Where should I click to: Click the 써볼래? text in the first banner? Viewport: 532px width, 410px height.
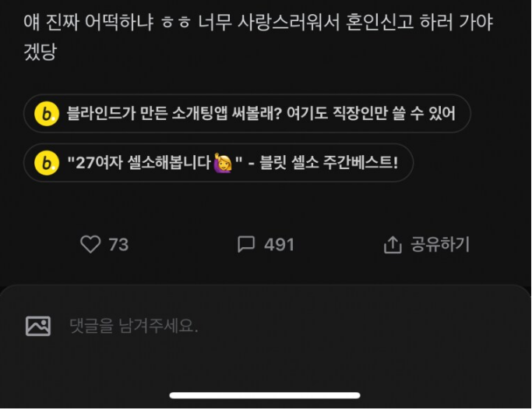257,113
